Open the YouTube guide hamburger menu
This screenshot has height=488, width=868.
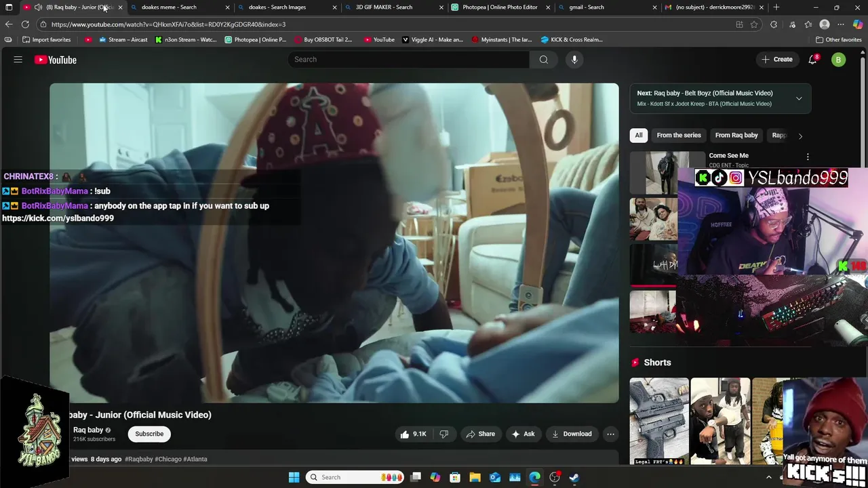click(18, 60)
